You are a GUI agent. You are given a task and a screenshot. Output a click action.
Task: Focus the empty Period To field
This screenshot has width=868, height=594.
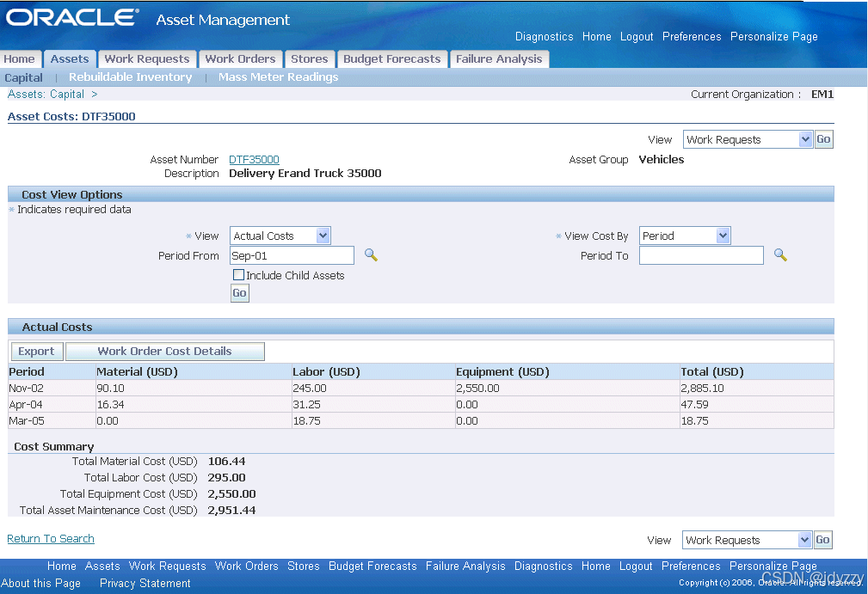click(x=701, y=255)
